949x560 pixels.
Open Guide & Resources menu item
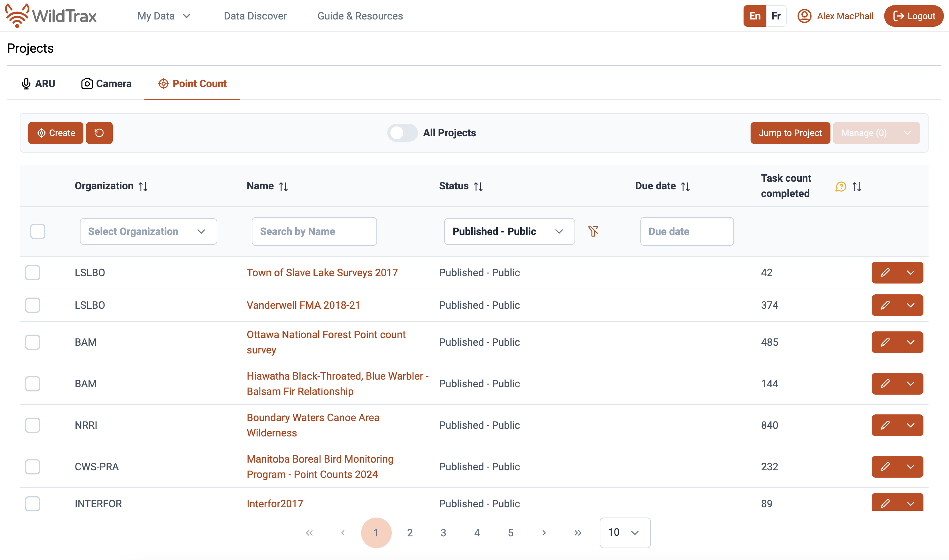tap(360, 16)
